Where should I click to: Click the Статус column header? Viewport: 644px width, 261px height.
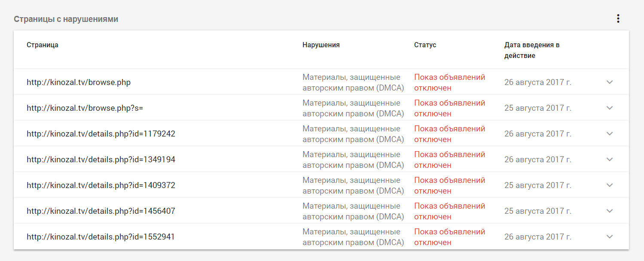(x=425, y=45)
